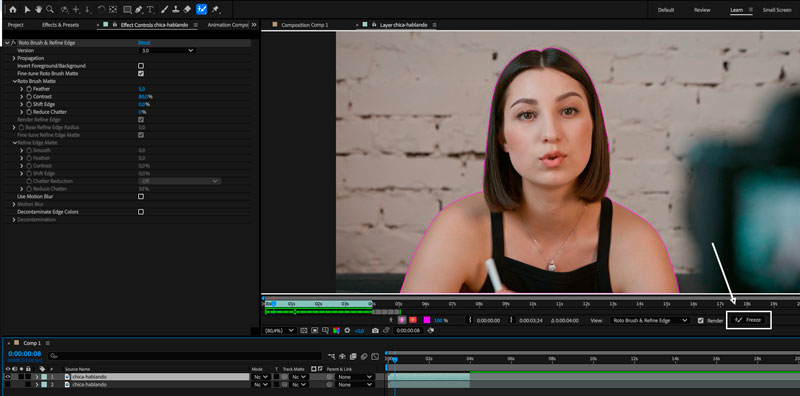Click the Freeze button
Viewport: 800px width, 396px height.
pos(748,320)
